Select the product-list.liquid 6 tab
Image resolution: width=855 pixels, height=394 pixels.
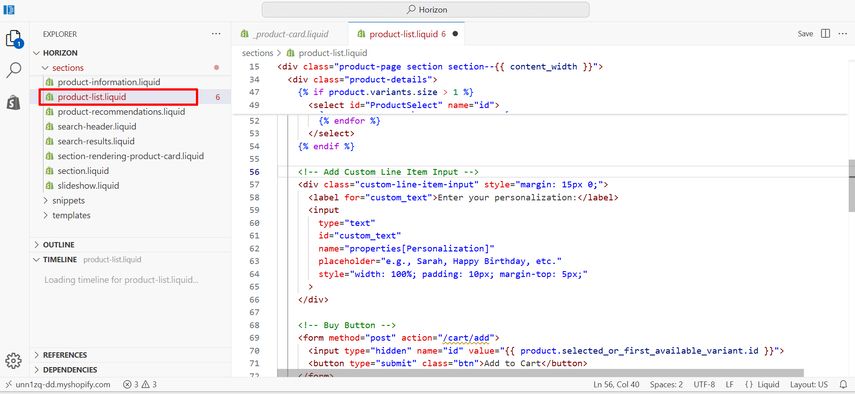(406, 34)
